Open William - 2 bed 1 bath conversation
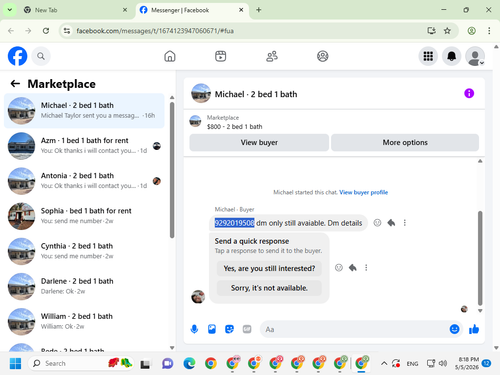Screen dimensions: 500x375 [x=84, y=322]
